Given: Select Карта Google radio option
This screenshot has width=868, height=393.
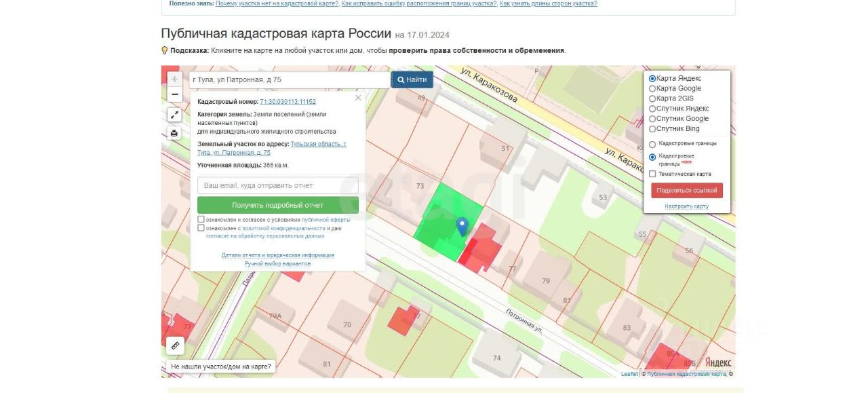Looking at the screenshot, I should click(653, 88).
